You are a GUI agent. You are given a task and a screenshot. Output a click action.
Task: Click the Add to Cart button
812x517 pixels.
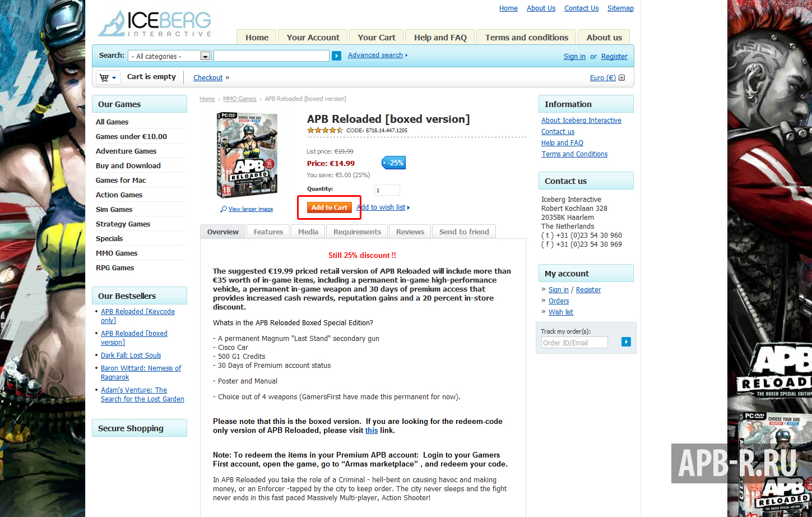tap(330, 207)
